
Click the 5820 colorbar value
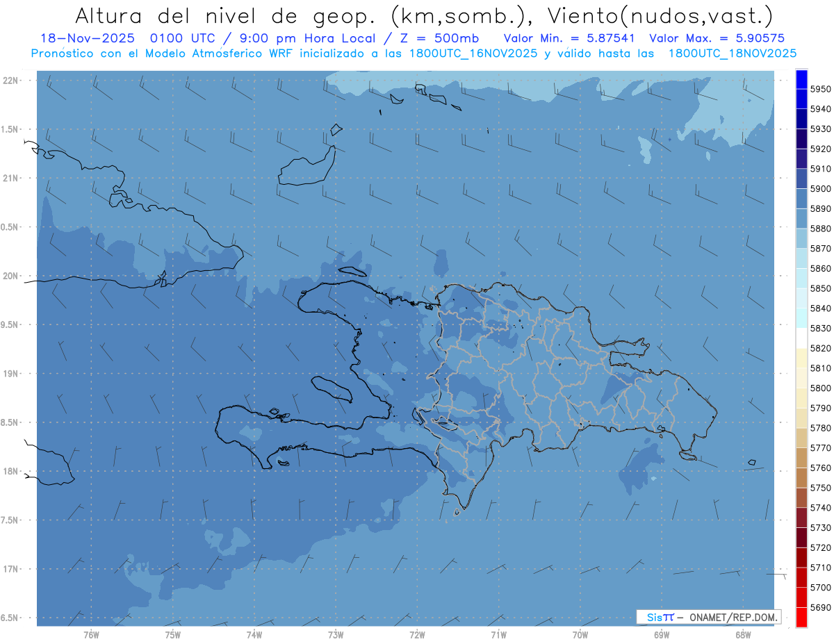coord(821,348)
